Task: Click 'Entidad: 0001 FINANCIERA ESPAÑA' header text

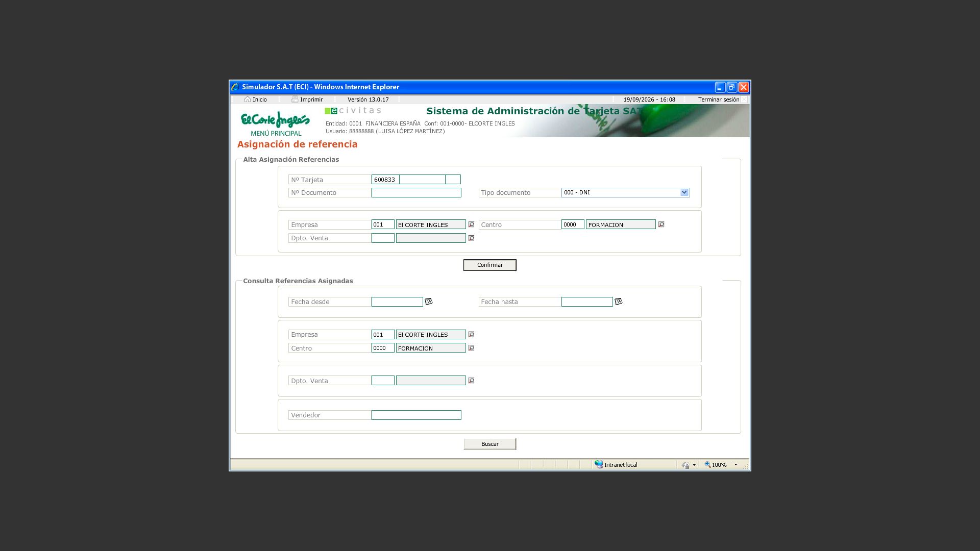Action: (x=373, y=123)
